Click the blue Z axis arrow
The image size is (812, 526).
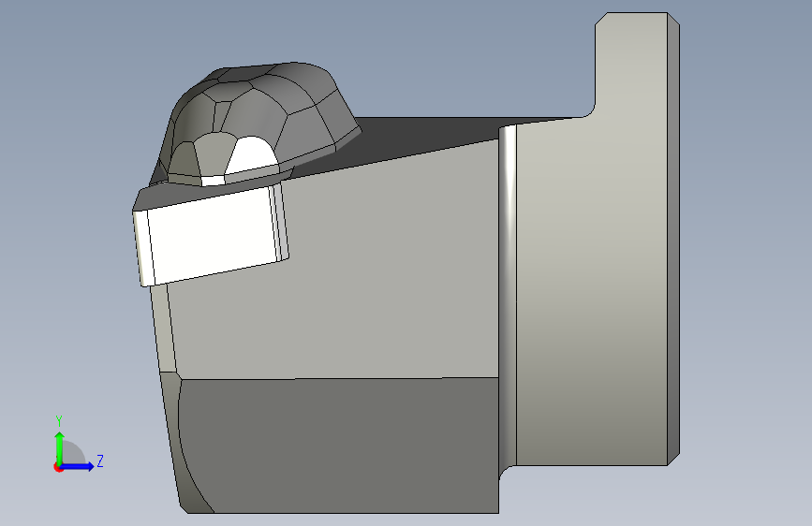[x=78, y=466]
